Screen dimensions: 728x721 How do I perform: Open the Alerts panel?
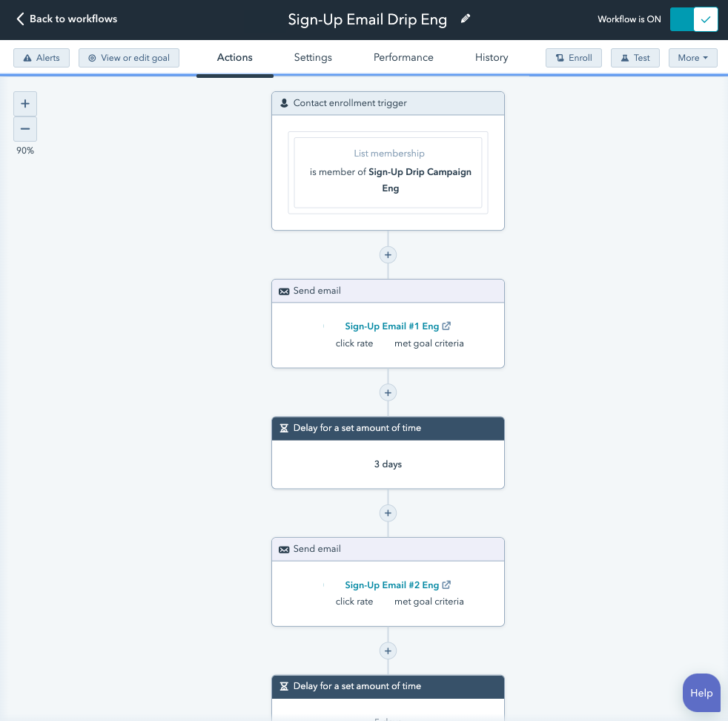pos(42,58)
